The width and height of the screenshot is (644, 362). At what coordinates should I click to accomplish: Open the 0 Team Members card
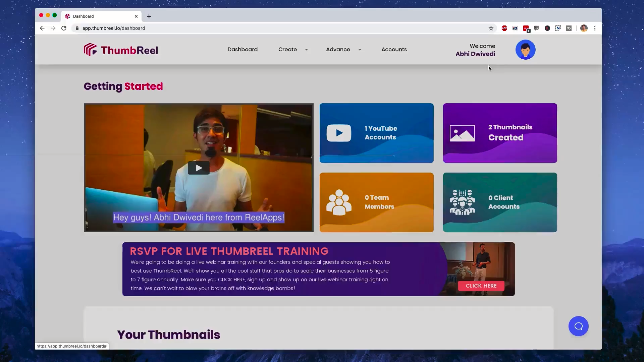376,202
